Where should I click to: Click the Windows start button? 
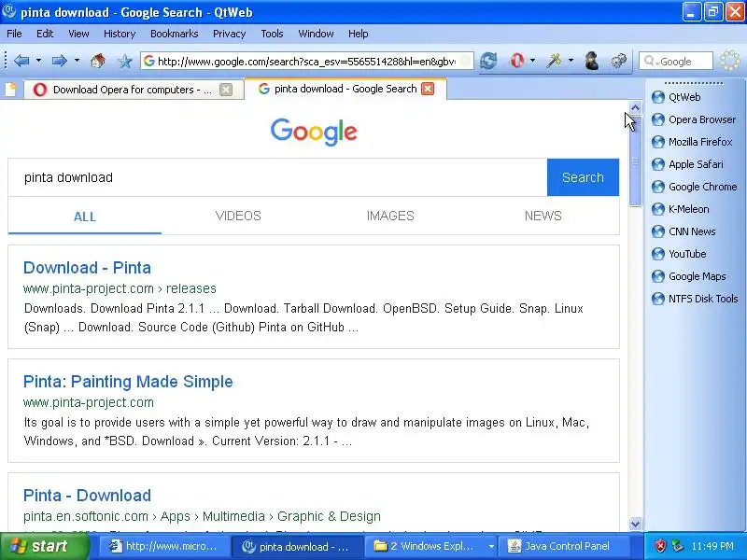pos(45,546)
